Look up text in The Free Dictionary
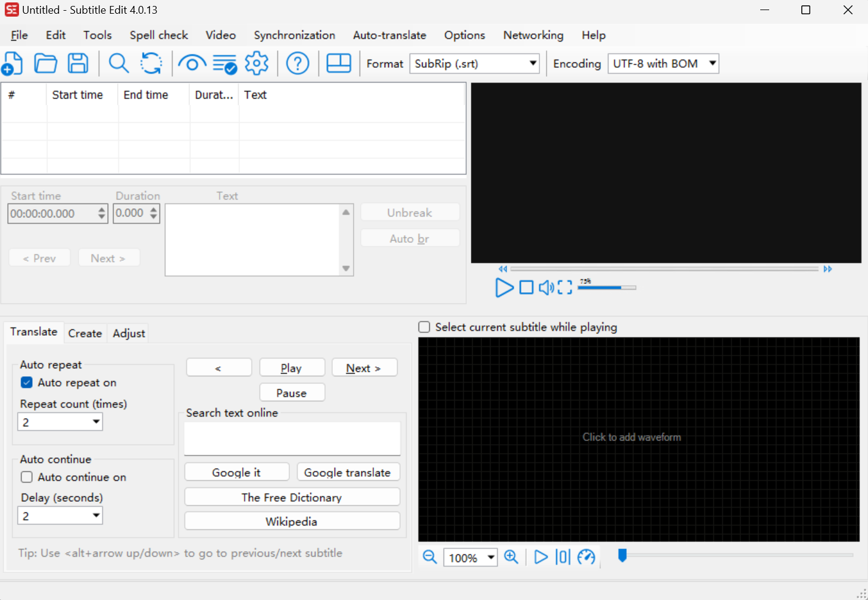The height and width of the screenshot is (600, 868). (291, 496)
